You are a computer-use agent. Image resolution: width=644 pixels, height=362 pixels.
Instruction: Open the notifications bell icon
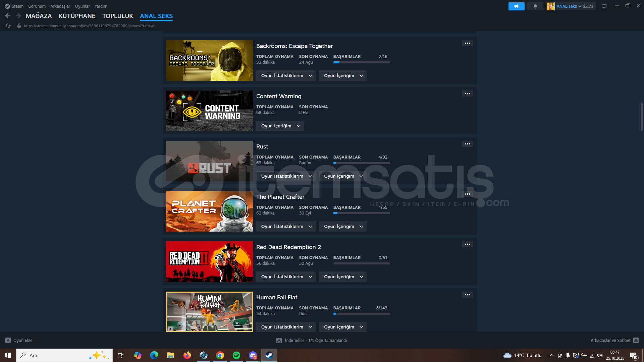[535, 6]
